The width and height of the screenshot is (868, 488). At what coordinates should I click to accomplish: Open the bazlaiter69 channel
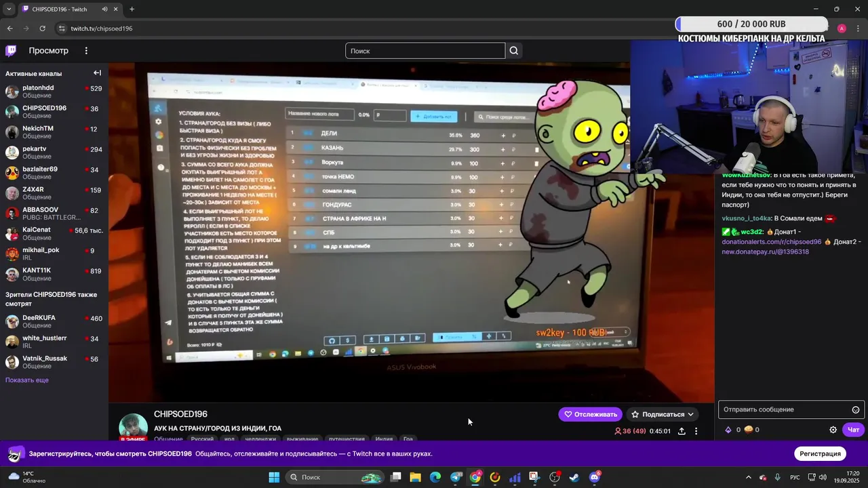(x=54, y=173)
